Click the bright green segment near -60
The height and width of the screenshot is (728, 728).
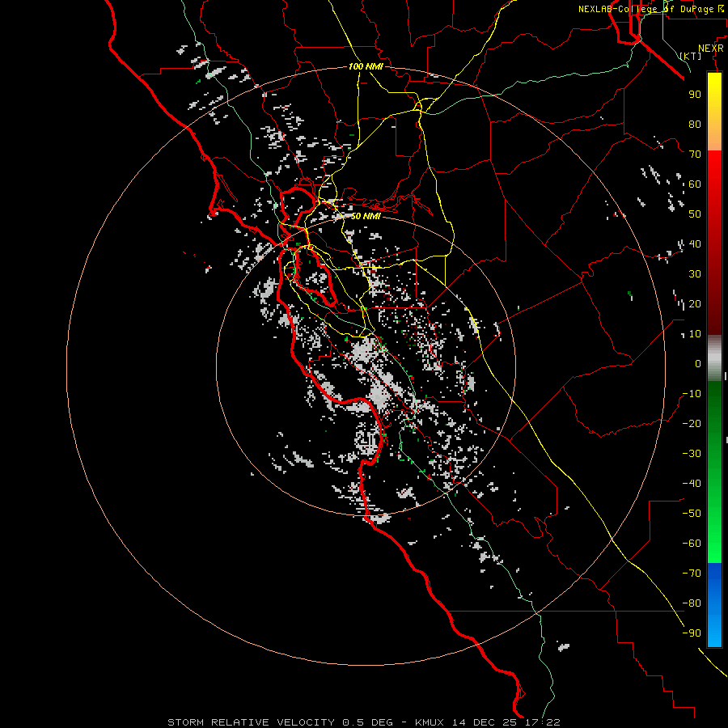(714, 544)
